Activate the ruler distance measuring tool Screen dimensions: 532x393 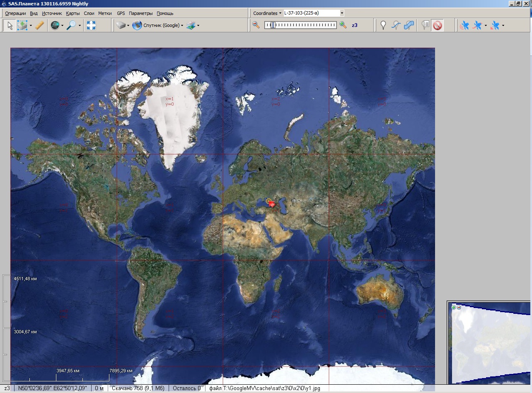pos(39,26)
